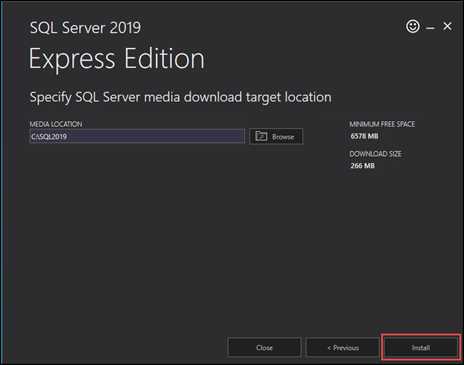Click the Media Location label

coord(56,124)
